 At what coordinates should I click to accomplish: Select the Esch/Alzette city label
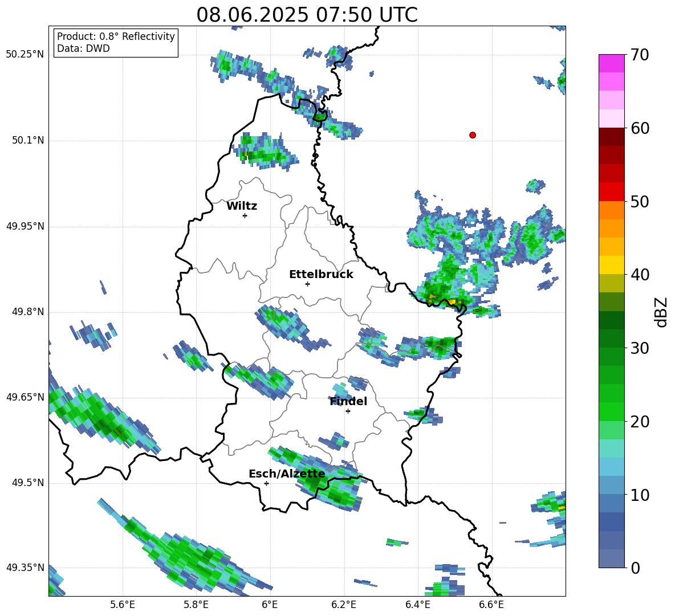click(287, 474)
